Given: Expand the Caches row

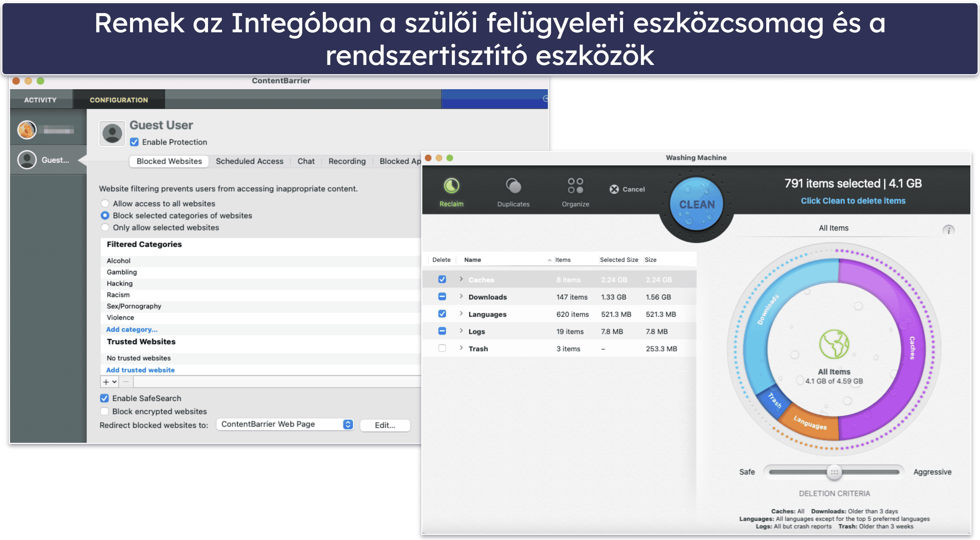Looking at the screenshot, I should [x=461, y=279].
